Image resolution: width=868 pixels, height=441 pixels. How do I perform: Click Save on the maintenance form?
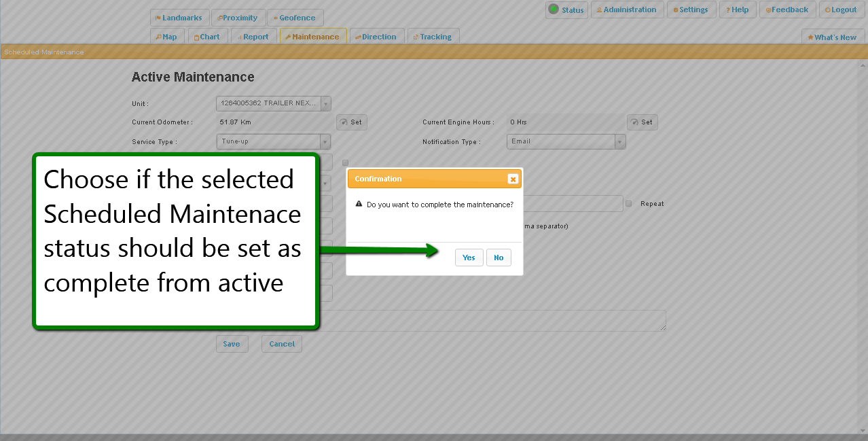coord(232,344)
